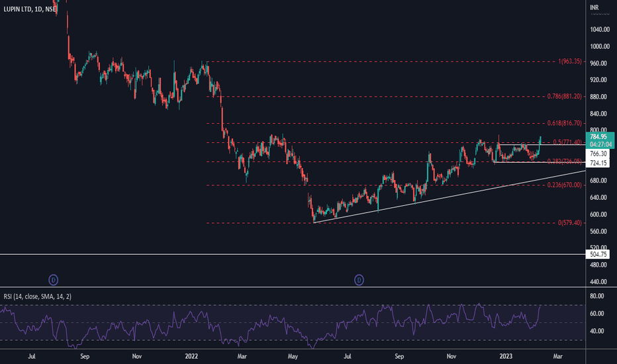
Task: Select the ascending white trendline
Action: tap(450, 197)
